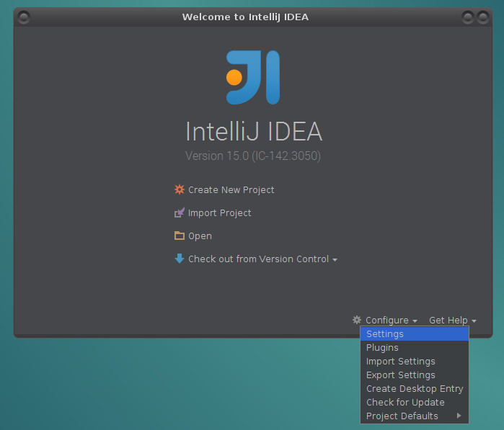This screenshot has width=504, height=430.
Task: Click the blue checkout download arrow icon
Action: (180, 259)
